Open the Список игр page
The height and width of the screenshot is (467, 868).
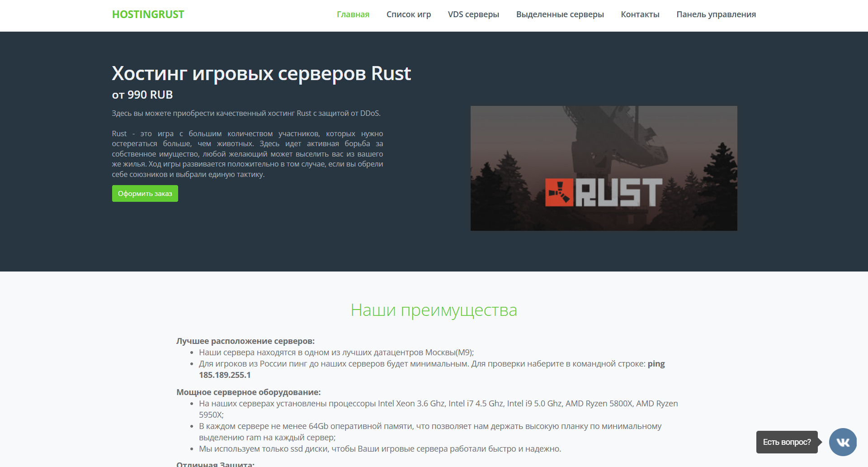[408, 14]
